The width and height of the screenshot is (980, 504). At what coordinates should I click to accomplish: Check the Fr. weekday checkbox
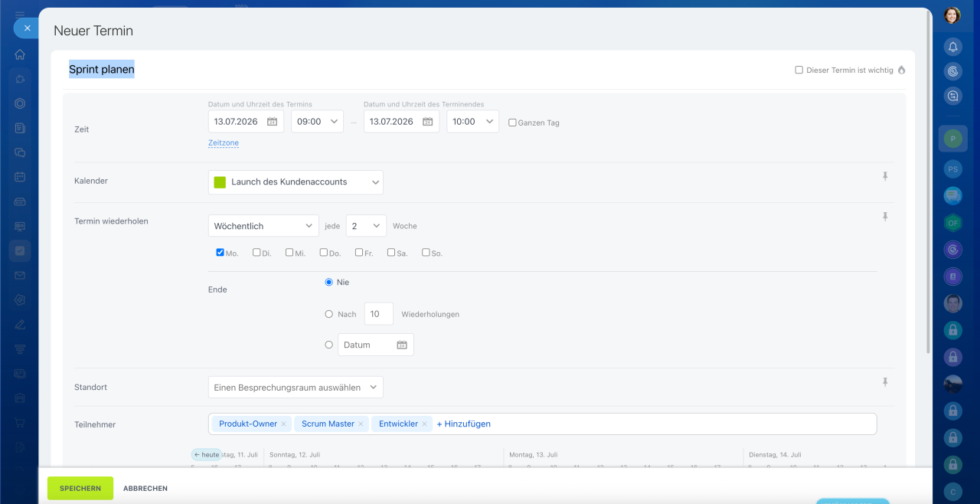tap(359, 252)
